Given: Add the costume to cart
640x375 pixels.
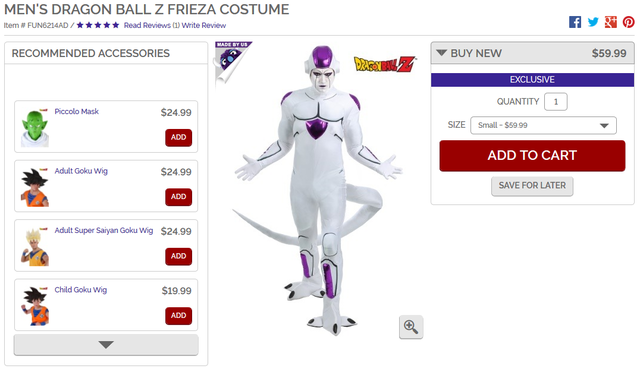Looking at the screenshot, I should tap(532, 155).
